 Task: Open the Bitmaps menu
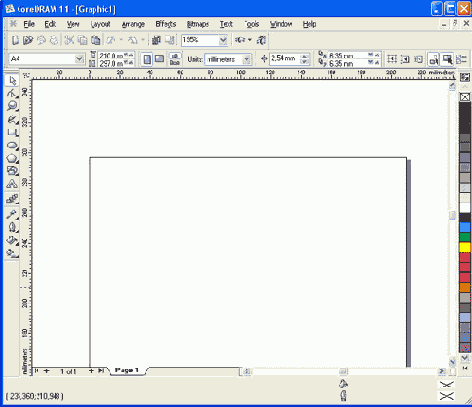pyautogui.click(x=198, y=24)
